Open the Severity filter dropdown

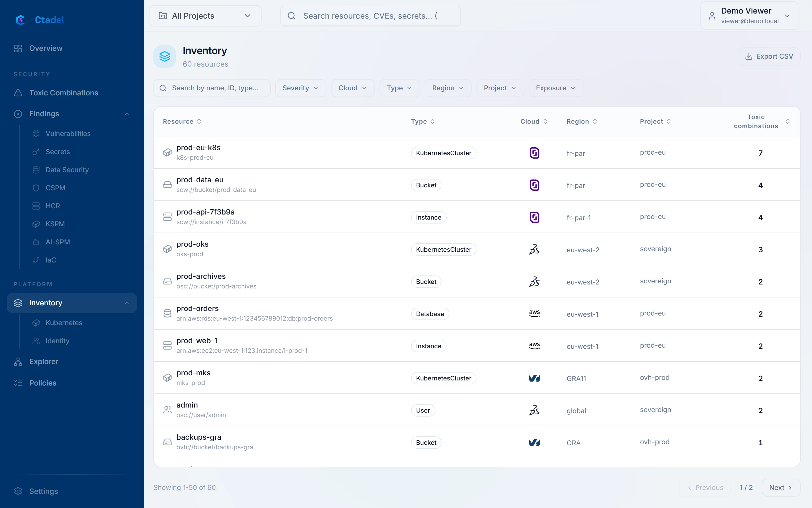pos(300,88)
